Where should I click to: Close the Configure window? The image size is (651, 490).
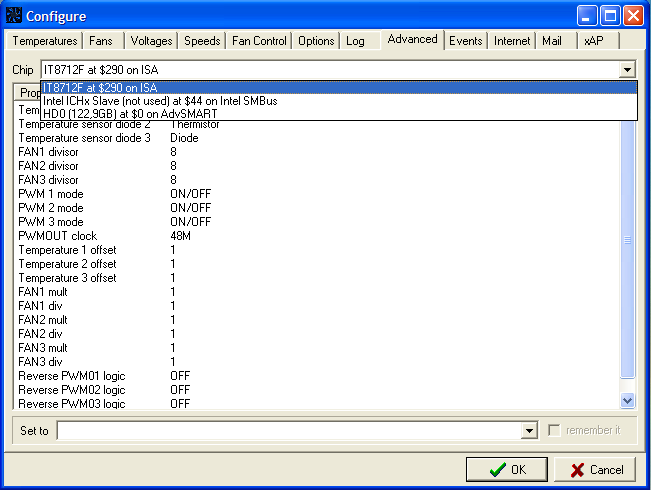click(x=634, y=16)
